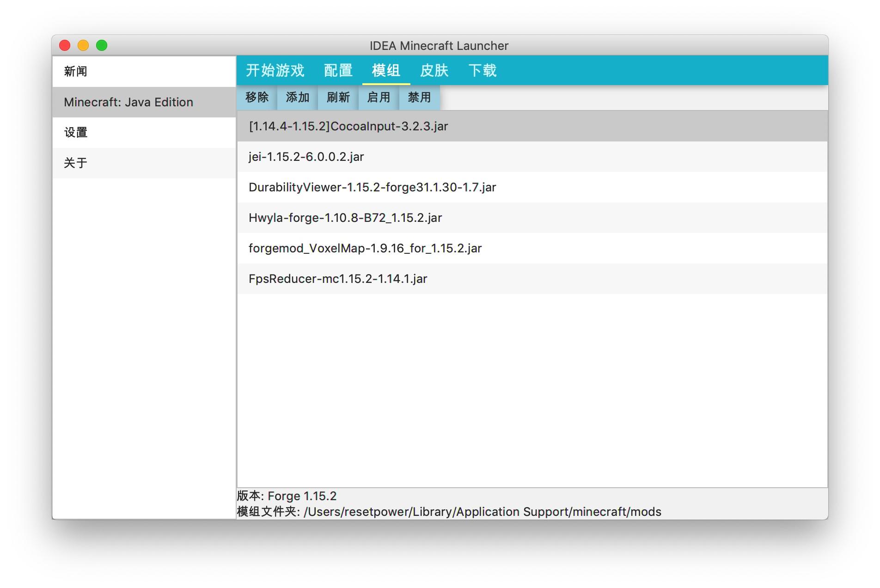Click the 移除 toolbar button to remove mod
The width and height of the screenshot is (880, 588).
(x=257, y=98)
